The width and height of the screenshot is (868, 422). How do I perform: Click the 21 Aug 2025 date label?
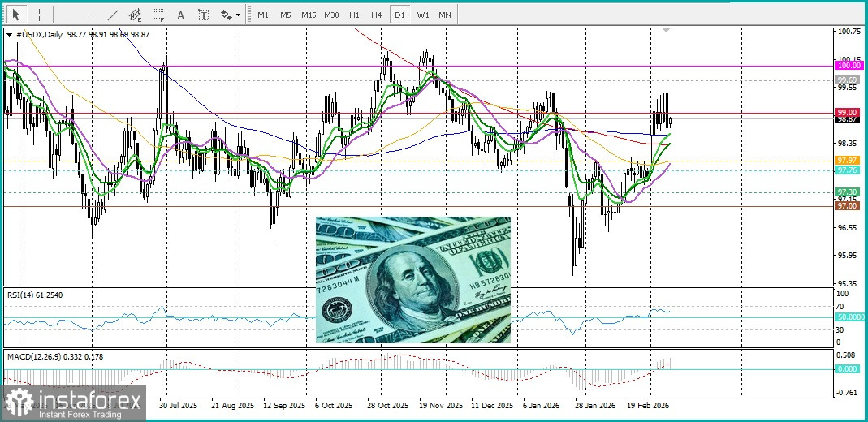(x=232, y=406)
